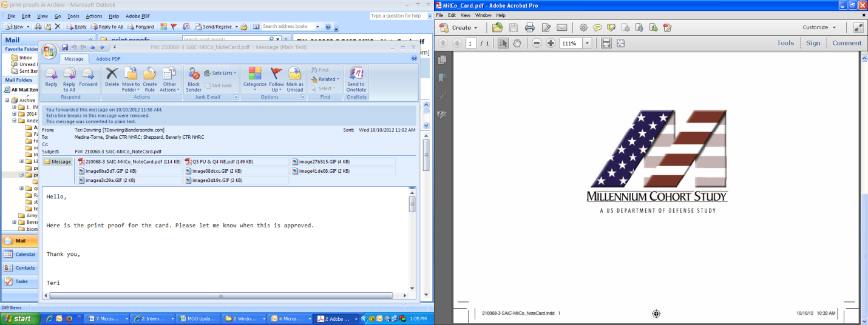Click Send to OneNote icon
The width and height of the screenshot is (868, 325).
[356, 79]
